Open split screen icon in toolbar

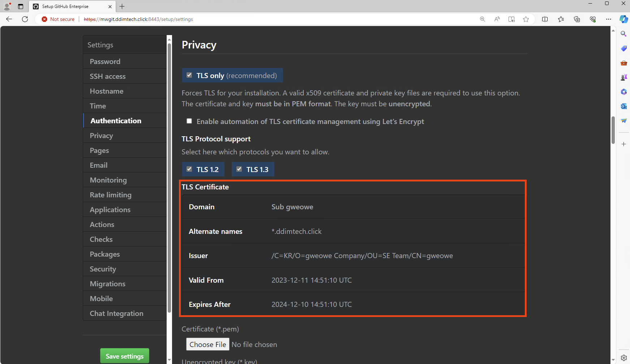pyautogui.click(x=545, y=19)
